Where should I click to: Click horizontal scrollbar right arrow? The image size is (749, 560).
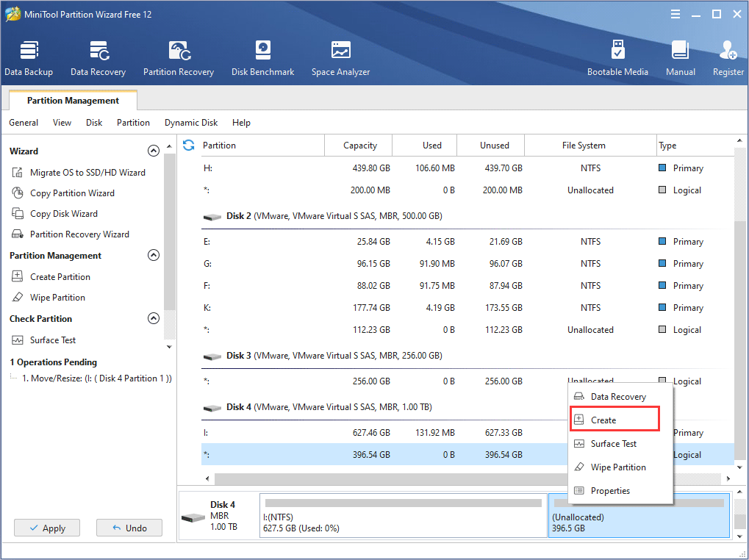click(728, 478)
